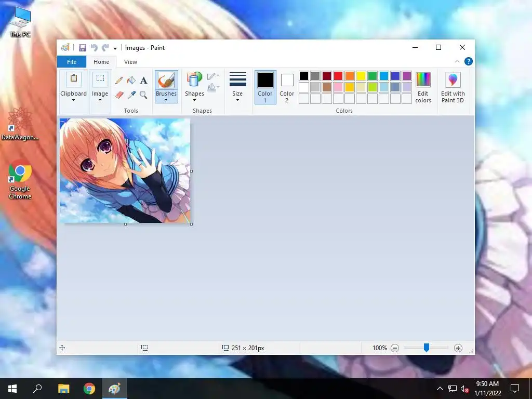The image size is (532, 399).
Task: Select the Pencil tool
Action: tap(119, 80)
